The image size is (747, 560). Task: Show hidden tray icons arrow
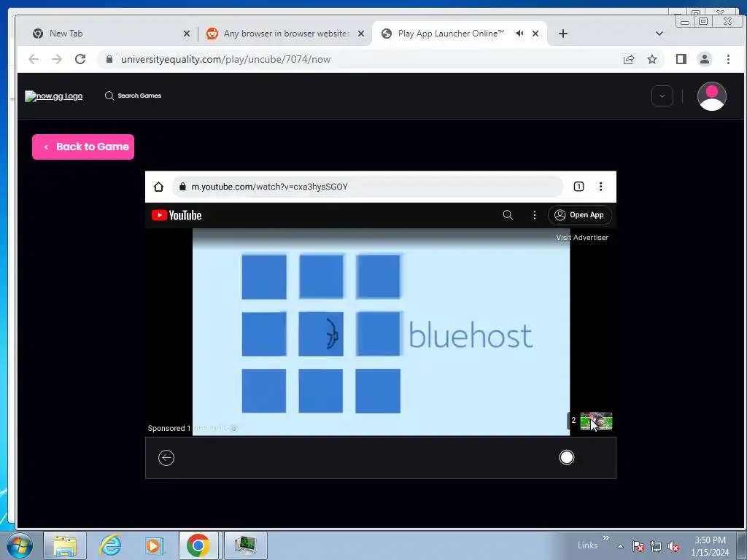(620, 546)
